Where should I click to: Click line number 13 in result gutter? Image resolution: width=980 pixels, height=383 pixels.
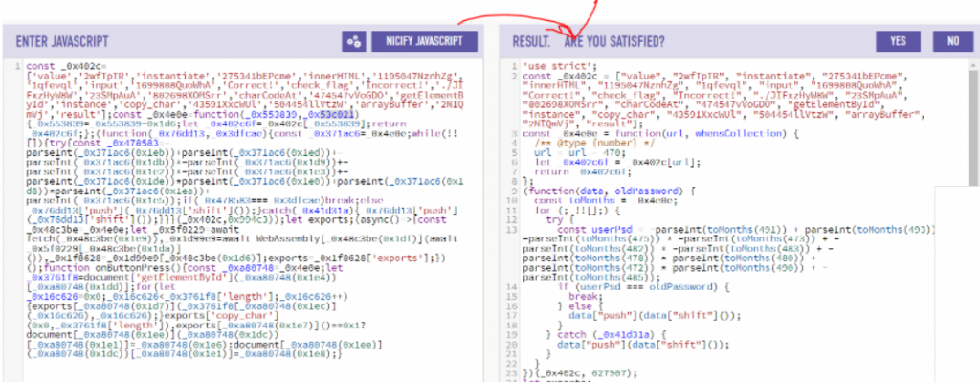(x=514, y=230)
